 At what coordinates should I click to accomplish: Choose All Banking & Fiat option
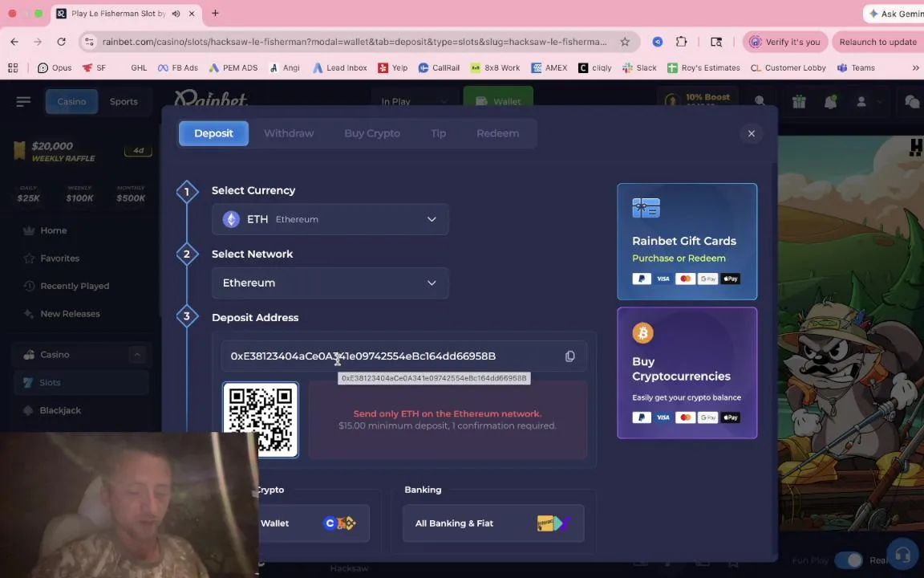(493, 523)
